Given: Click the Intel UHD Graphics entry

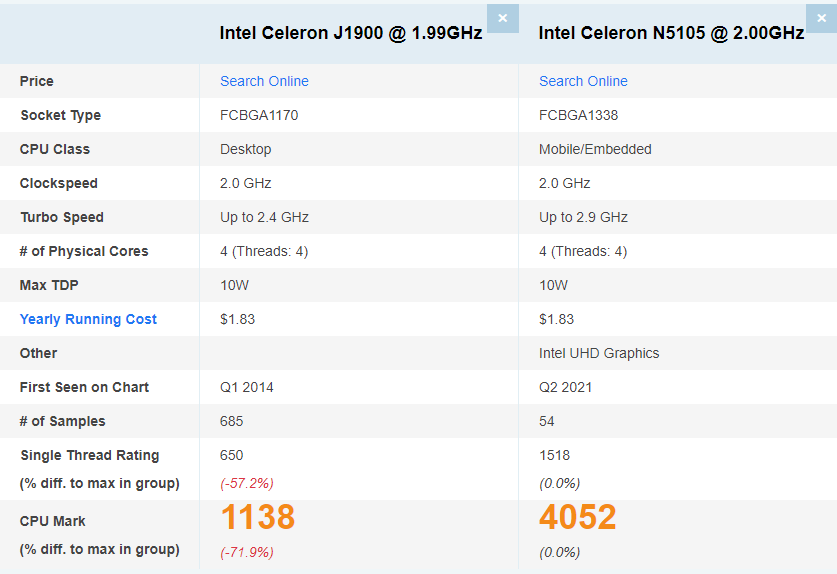Looking at the screenshot, I should click(599, 353).
